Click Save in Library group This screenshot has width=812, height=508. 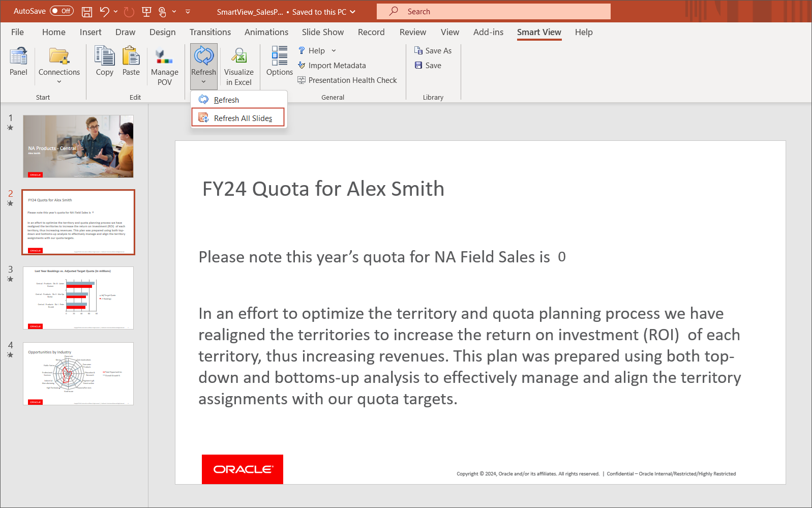tap(428, 66)
